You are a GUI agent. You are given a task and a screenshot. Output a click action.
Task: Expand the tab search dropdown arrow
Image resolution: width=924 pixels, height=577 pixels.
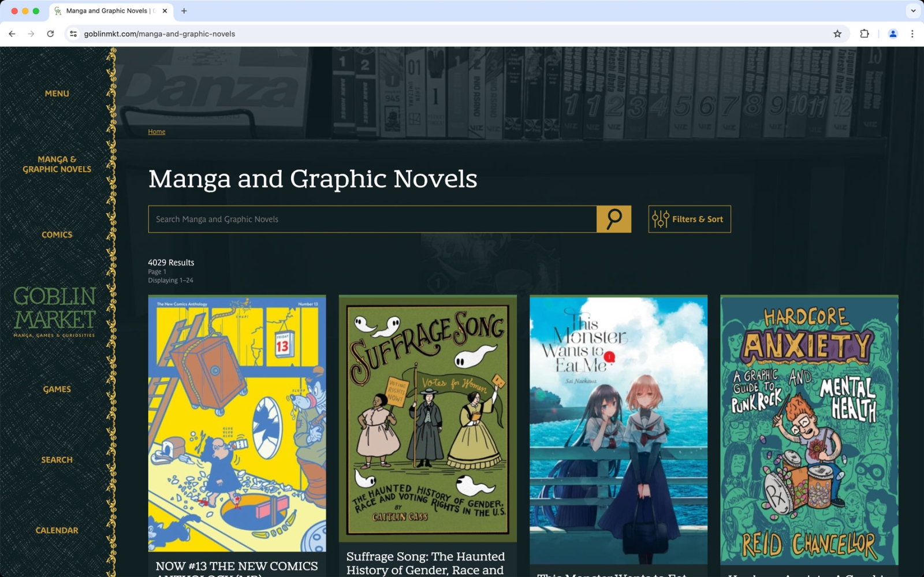[x=913, y=11]
